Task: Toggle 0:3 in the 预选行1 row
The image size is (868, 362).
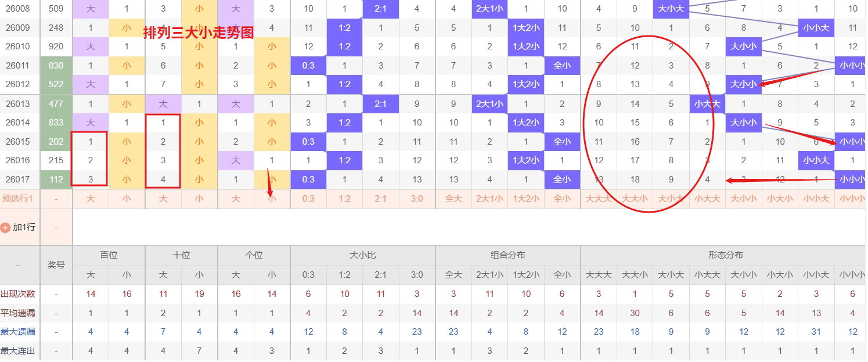Action: point(308,199)
